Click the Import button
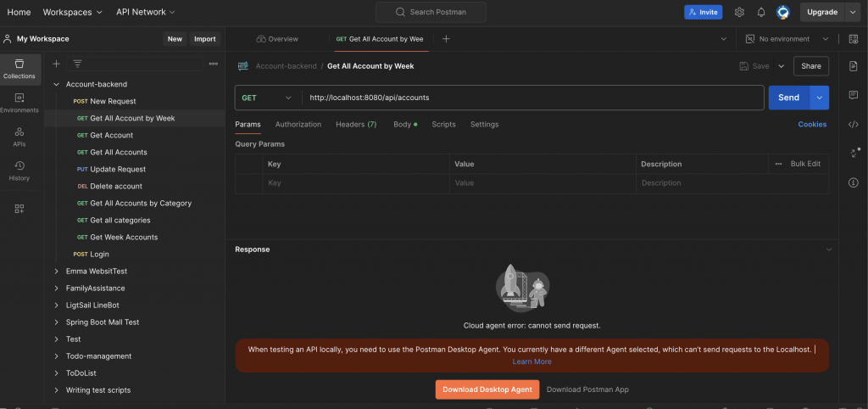The image size is (868, 409). (205, 39)
